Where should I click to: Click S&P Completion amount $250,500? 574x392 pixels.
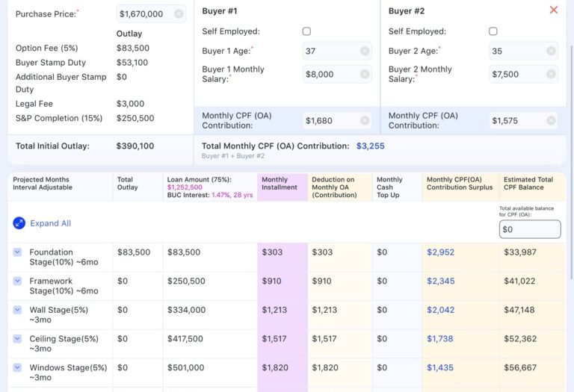135,118
